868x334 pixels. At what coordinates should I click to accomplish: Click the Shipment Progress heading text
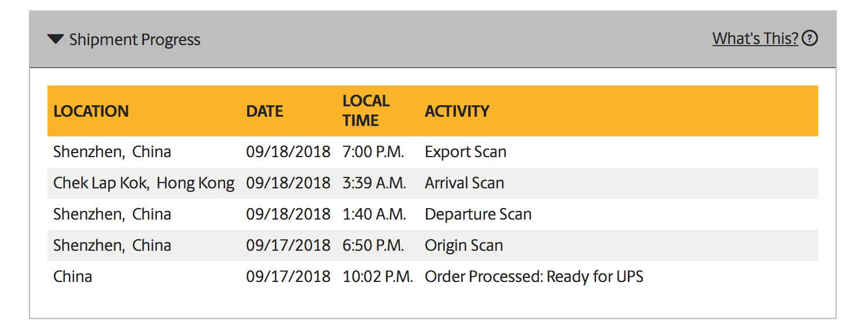(135, 40)
